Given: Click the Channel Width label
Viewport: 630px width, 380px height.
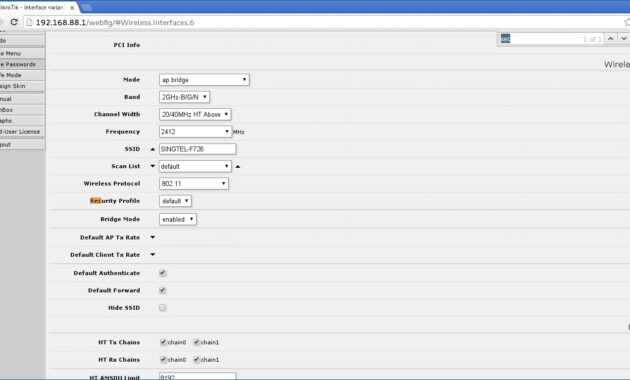Looking at the screenshot, I should (x=117, y=114).
